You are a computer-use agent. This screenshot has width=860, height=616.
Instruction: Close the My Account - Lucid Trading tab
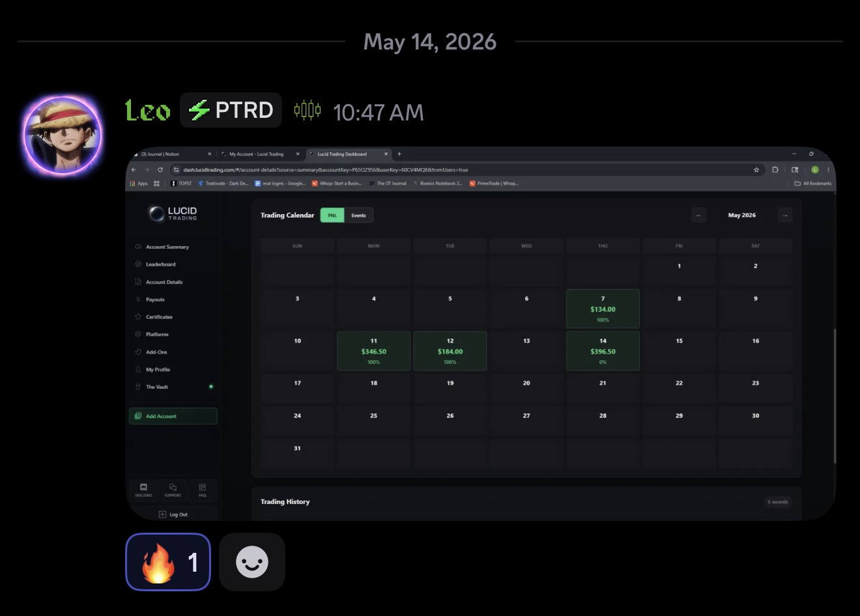[298, 154]
